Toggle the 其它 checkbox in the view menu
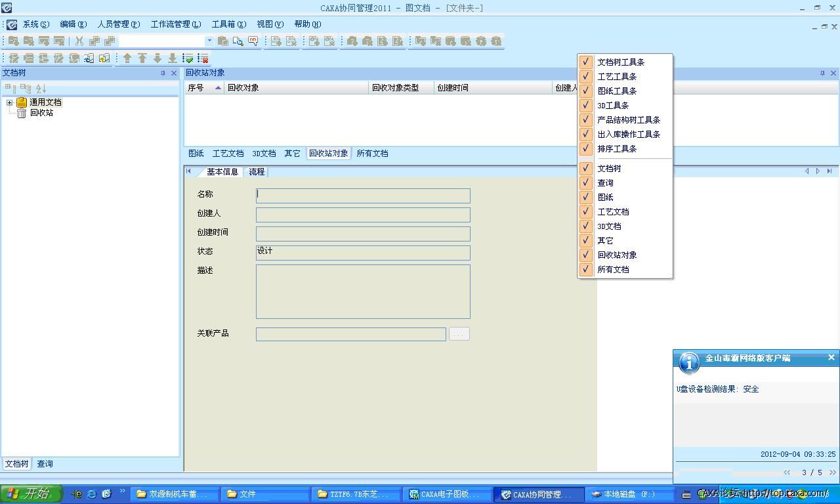The image size is (840, 504). pyautogui.click(x=586, y=241)
